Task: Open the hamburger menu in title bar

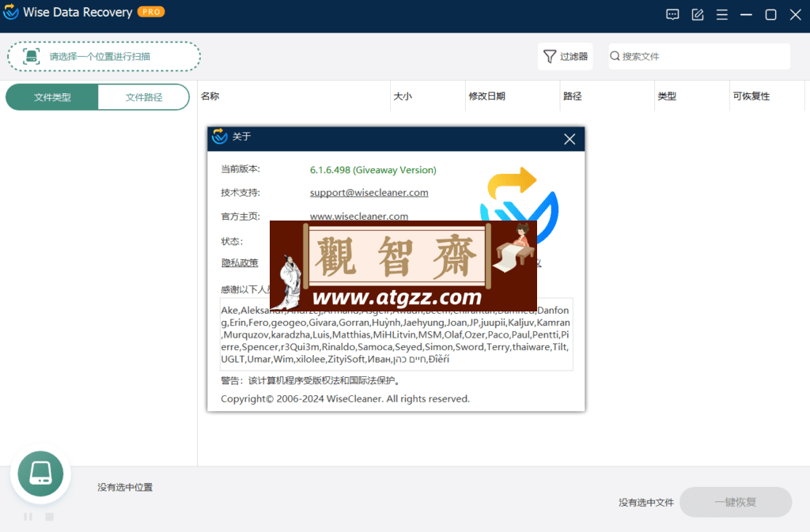Action: point(721,14)
